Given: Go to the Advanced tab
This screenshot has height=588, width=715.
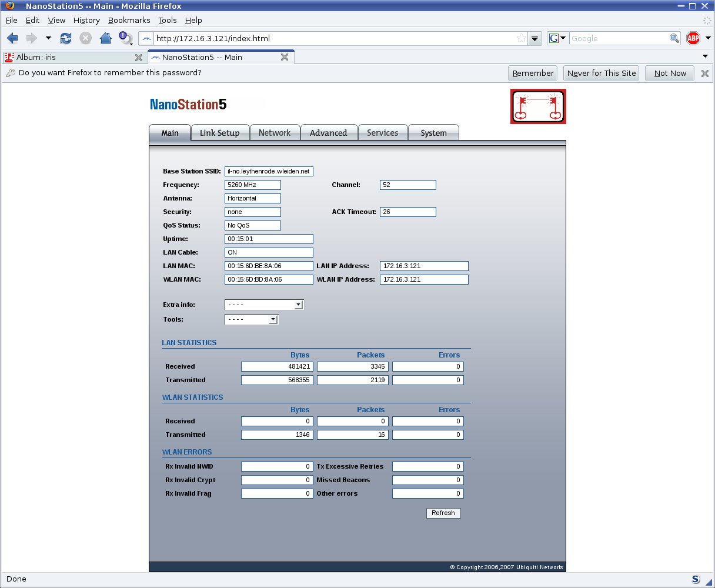Looking at the screenshot, I should point(328,133).
